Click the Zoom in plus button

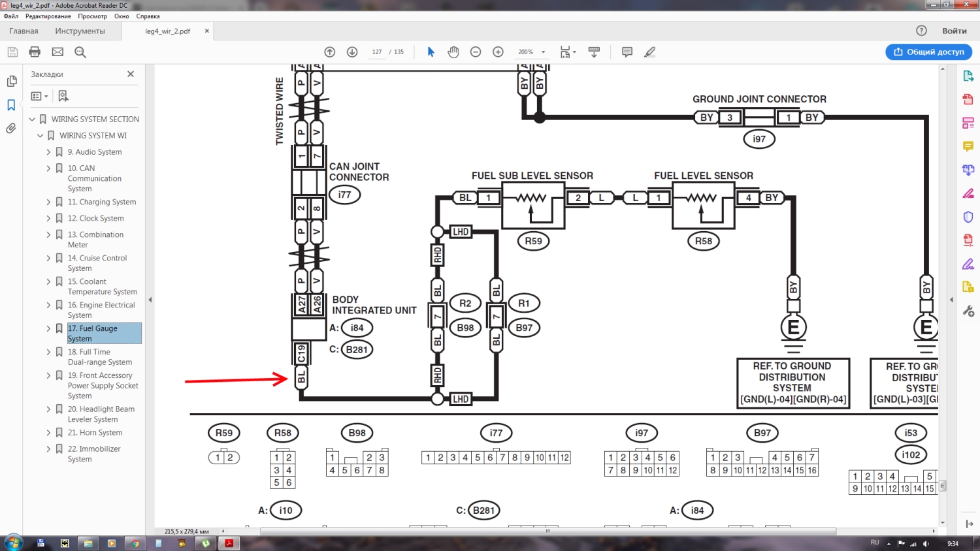(498, 52)
